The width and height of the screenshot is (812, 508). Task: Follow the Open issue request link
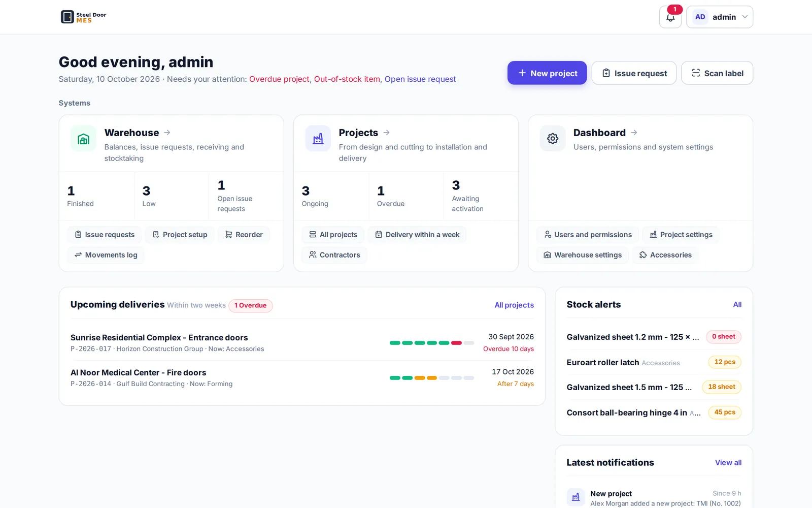tap(420, 79)
